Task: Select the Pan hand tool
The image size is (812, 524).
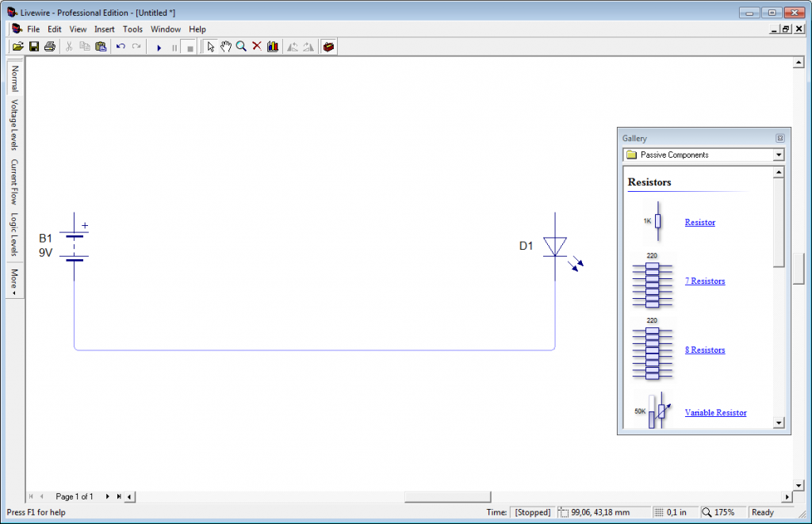Action: tap(226, 46)
